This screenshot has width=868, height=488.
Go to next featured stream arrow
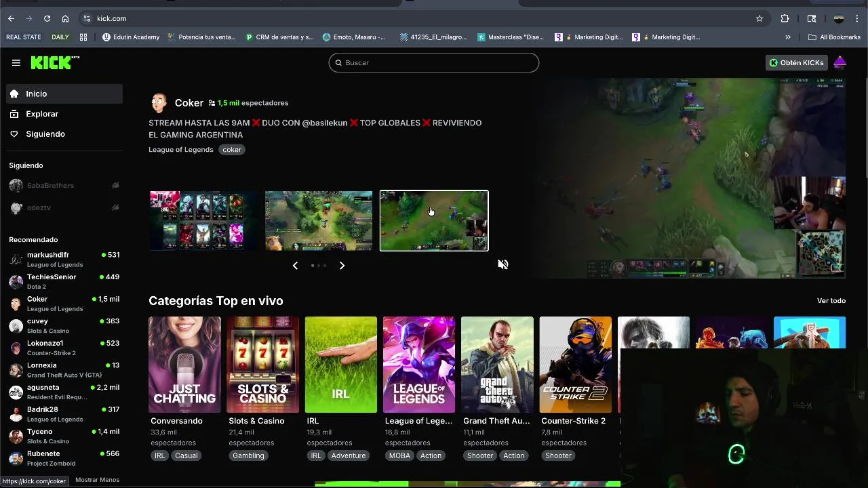tap(342, 266)
